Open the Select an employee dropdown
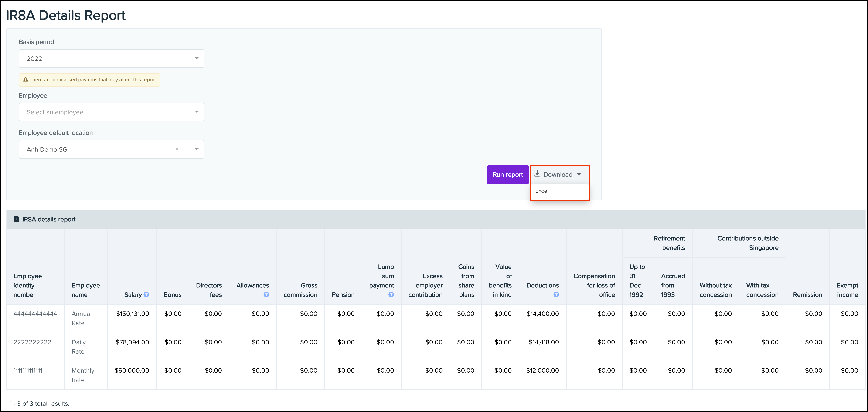 (x=111, y=112)
